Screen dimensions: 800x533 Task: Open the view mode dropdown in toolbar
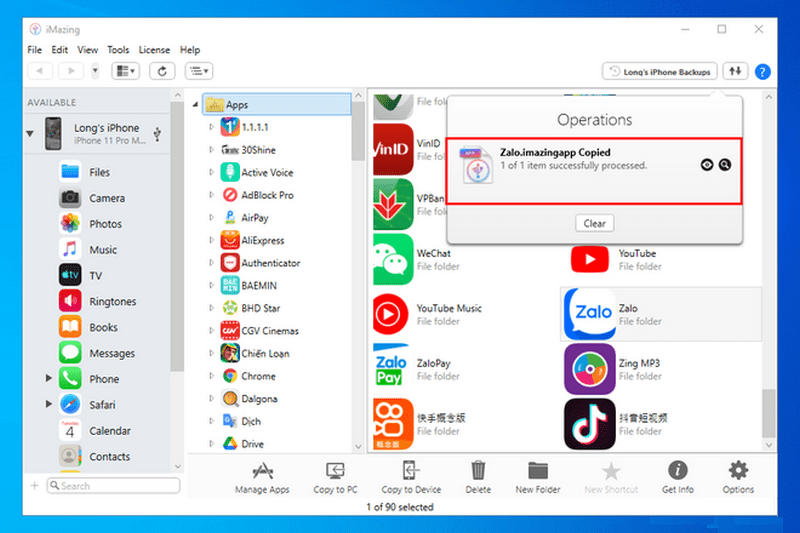pos(126,71)
